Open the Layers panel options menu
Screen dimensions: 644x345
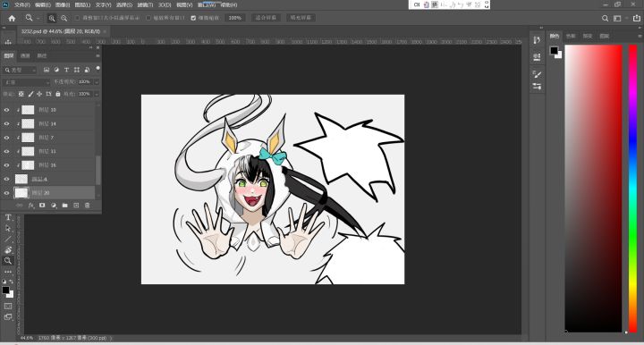(97, 55)
